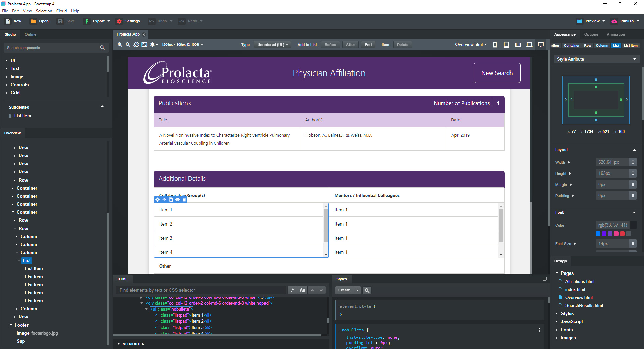Click the Redo arrow icon
Screen dimensions: 644x349
(x=182, y=21)
